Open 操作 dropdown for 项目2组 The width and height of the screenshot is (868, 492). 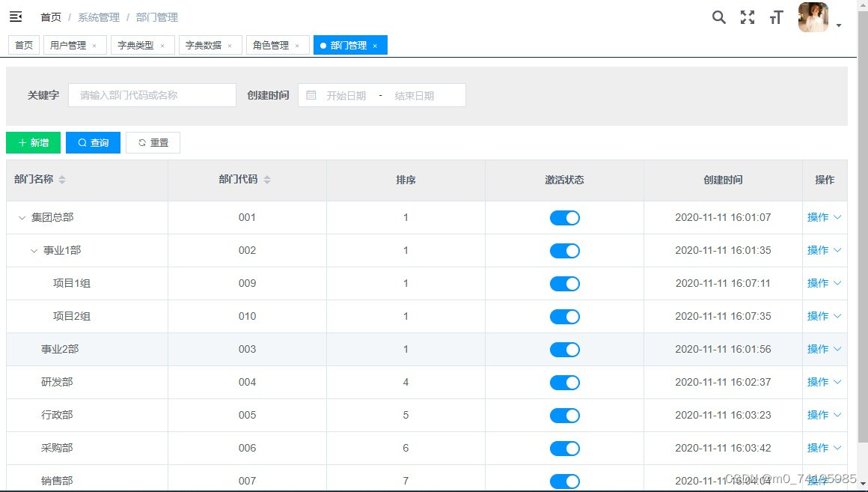(x=825, y=316)
